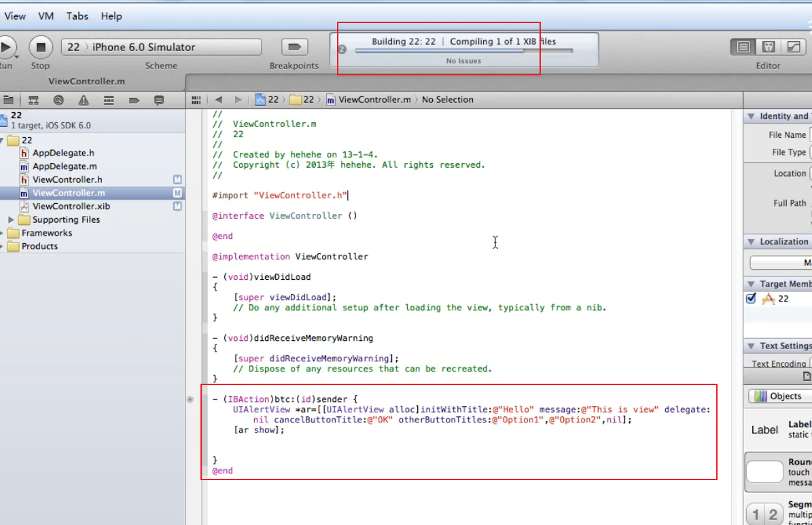Click the "1 target, iOS SDK 6.0" text

coord(51,125)
